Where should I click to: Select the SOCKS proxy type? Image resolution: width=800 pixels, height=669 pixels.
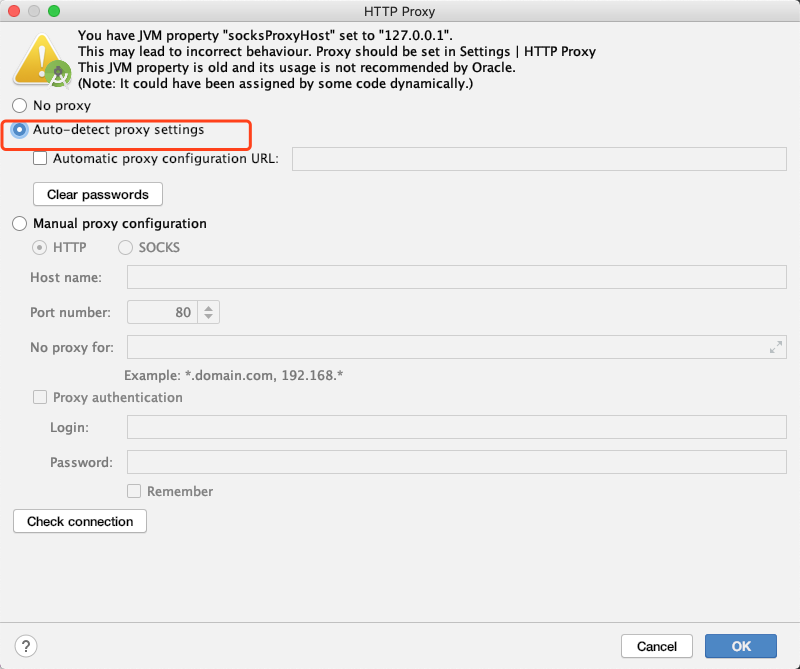(x=125, y=248)
